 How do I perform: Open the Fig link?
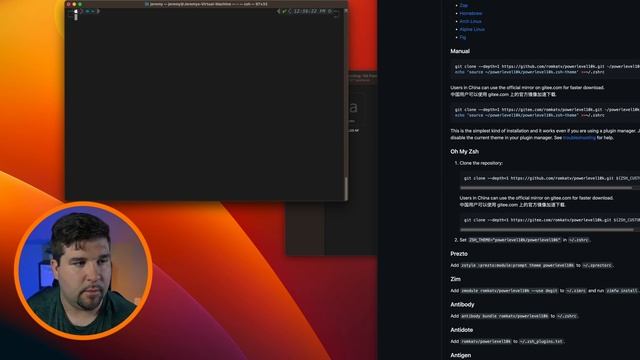click(x=463, y=37)
